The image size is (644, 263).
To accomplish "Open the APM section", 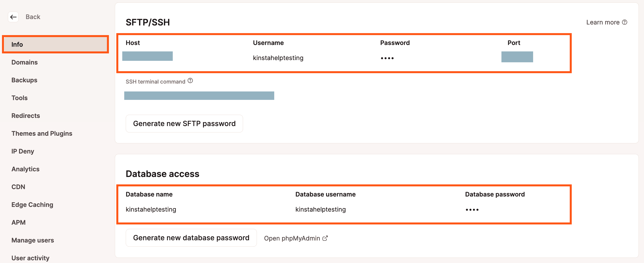I will [18, 222].
